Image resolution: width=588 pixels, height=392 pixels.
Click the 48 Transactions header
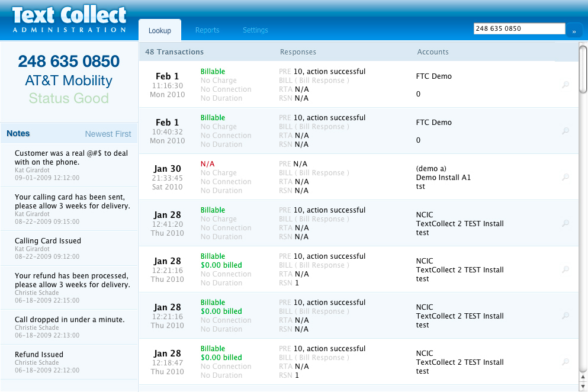tap(175, 52)
